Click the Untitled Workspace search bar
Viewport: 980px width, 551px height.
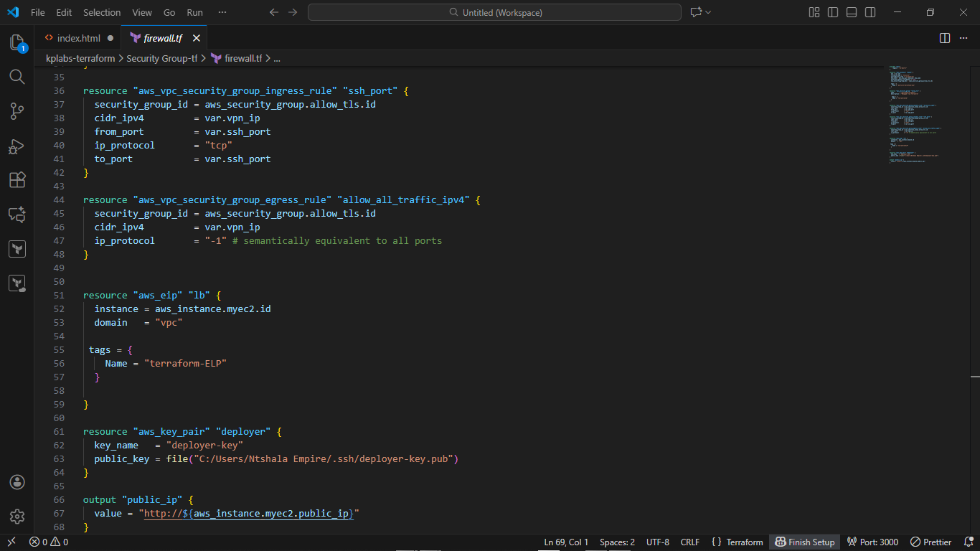(494, 12)
